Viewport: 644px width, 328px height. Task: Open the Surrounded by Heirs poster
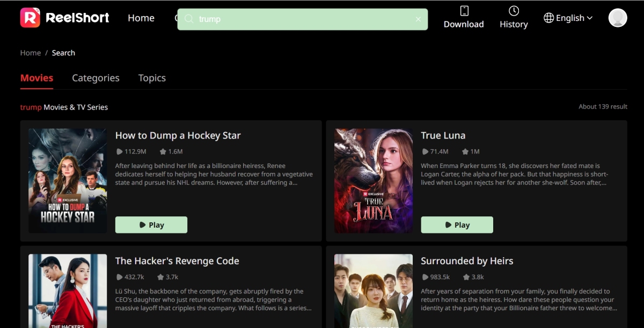pos(374,291)
